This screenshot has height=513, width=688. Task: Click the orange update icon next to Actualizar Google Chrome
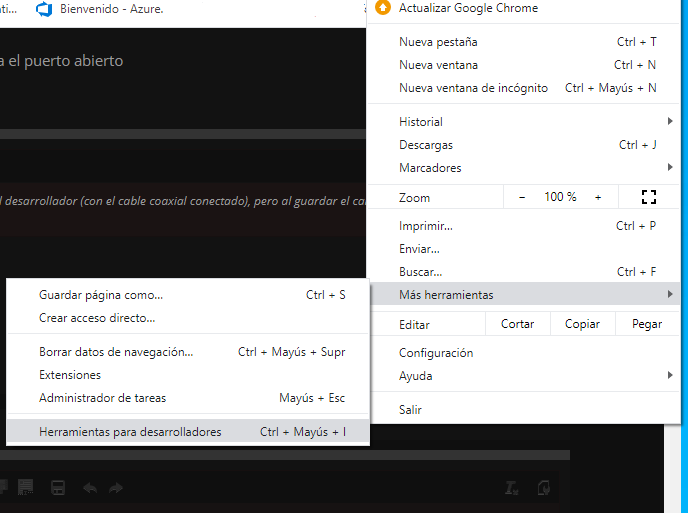[x=382, y=8]
